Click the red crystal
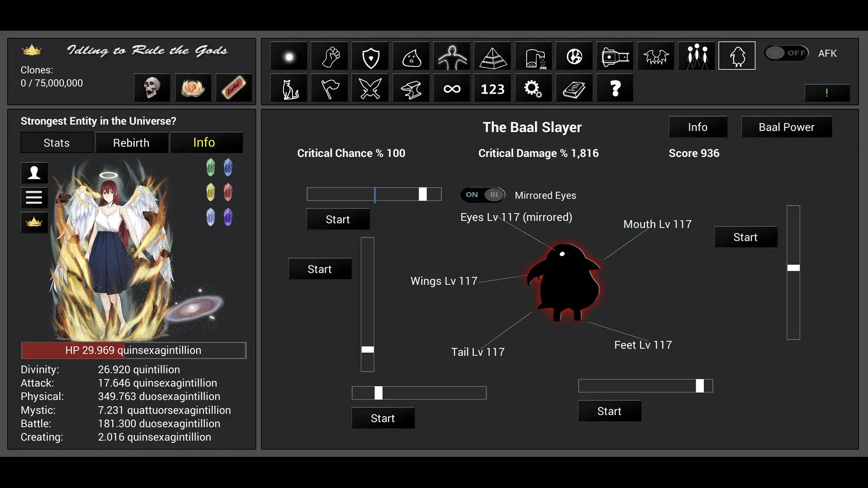The width and height of the screenshot is (868, 488). point(228,192)
